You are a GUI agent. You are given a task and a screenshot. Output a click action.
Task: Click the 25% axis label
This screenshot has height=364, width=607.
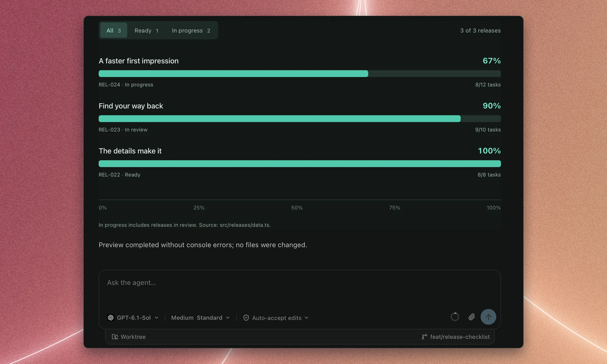(x=199, y=208)
